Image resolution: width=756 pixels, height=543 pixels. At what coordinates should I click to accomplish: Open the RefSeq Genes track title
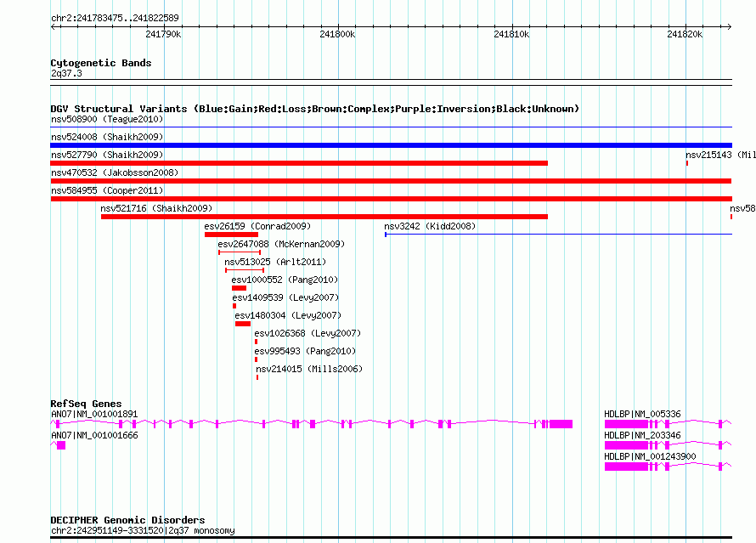point(86,404)
